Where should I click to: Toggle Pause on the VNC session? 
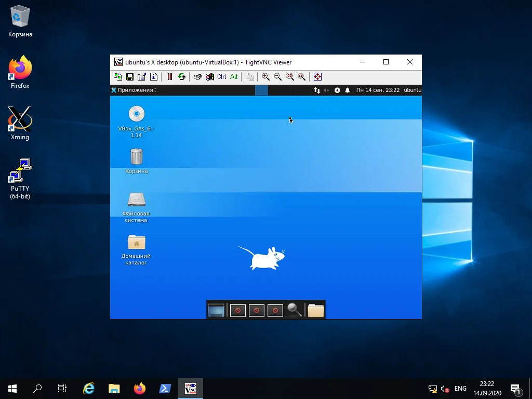(x=169, y=77)
